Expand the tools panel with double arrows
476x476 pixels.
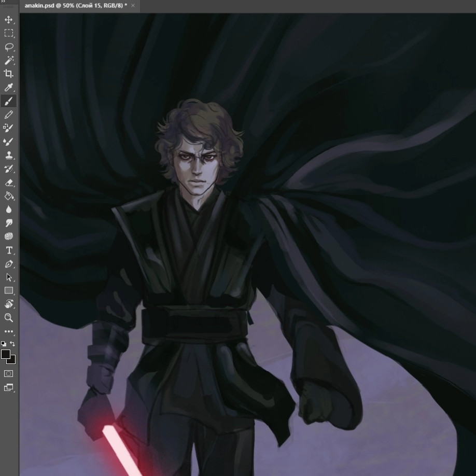[3, 1]
